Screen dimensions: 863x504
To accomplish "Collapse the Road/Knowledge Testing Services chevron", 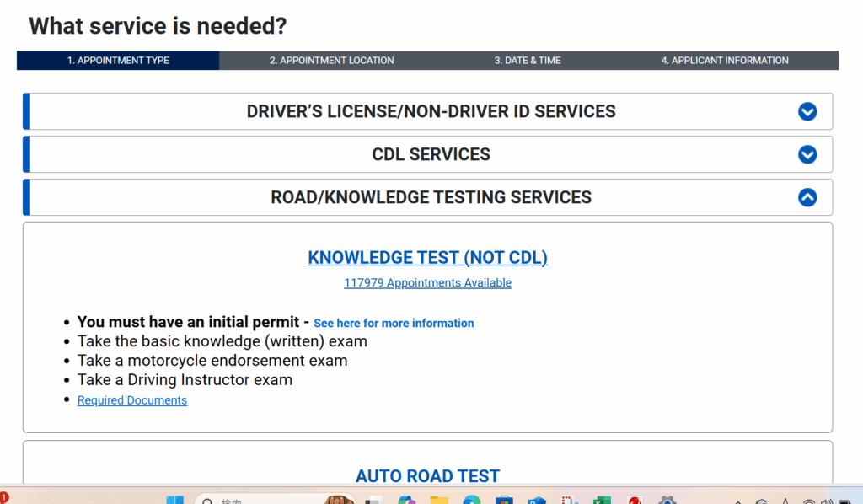I will (x=807, y=197).
